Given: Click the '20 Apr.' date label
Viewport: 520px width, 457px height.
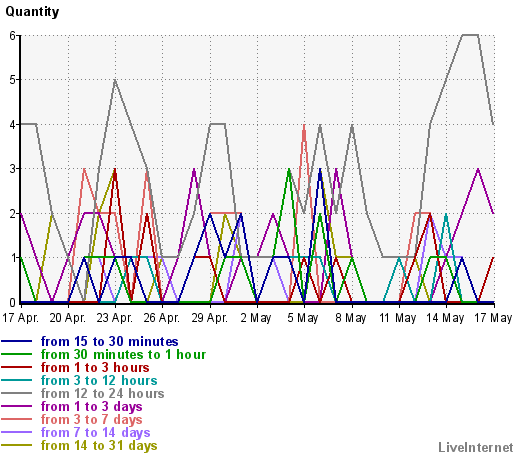Looking at the screenshot, I should 68,318.
